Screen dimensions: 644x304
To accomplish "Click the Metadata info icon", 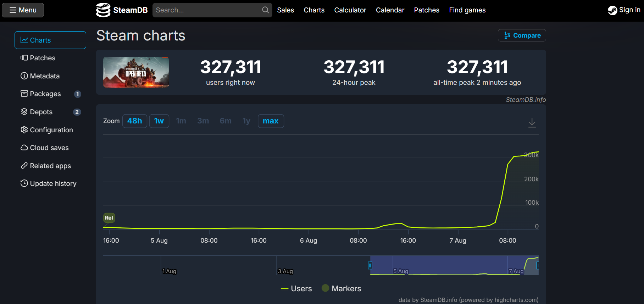I will (x=24, y=76).
